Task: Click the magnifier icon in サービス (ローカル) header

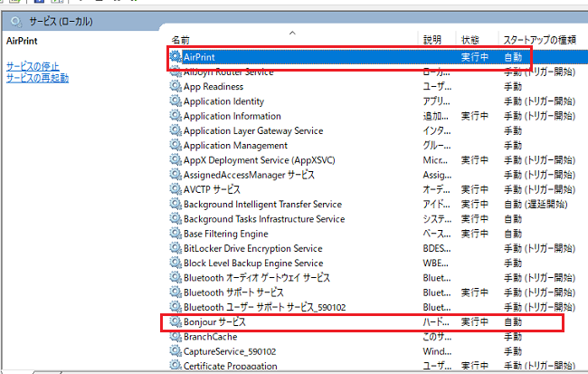Action: [x=15, y=21]
